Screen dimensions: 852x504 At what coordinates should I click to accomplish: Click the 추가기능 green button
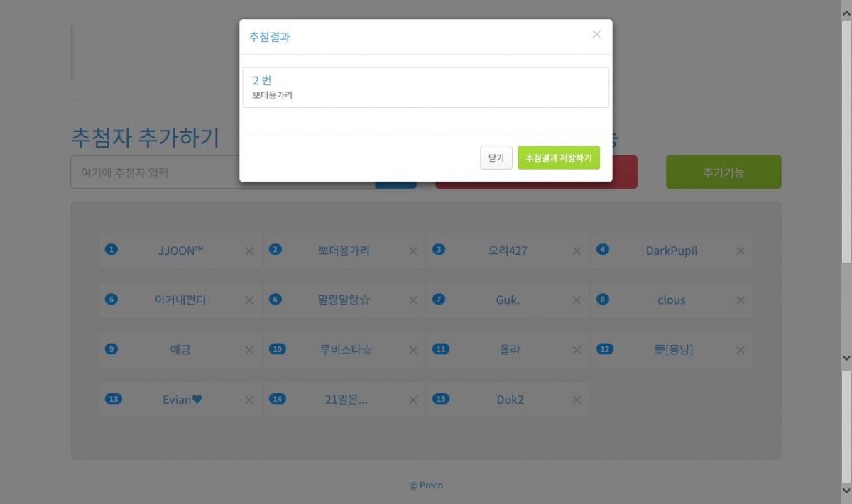(x=723, y=172)
